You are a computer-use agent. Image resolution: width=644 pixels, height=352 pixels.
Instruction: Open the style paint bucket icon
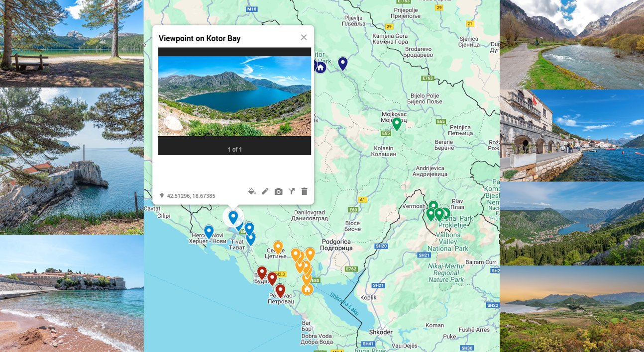[252, 191]
